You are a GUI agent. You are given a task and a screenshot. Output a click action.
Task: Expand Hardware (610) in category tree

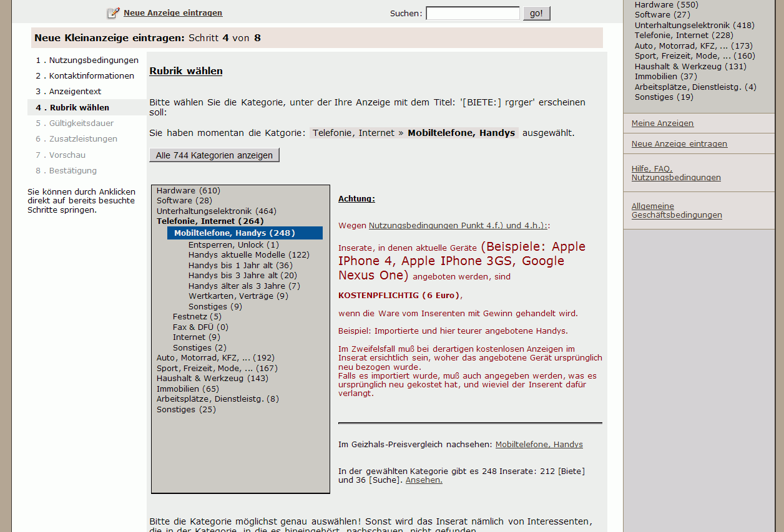pos(188,191)
